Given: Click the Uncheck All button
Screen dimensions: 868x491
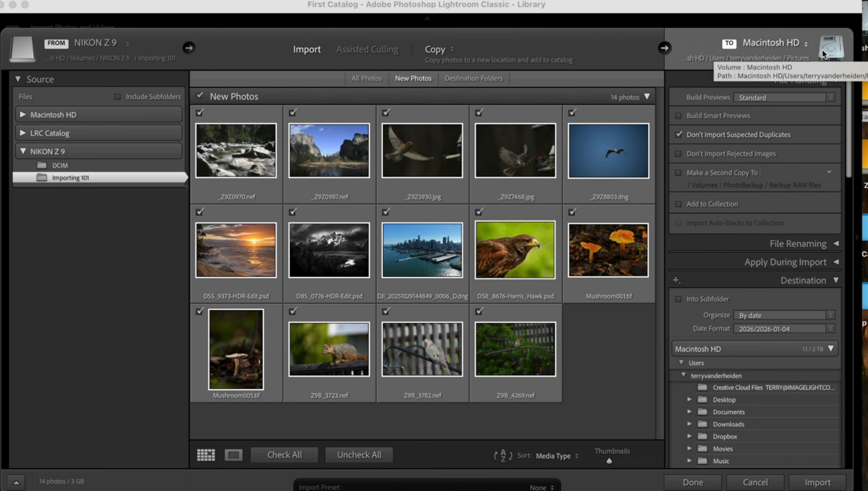Looking at the screenshot, I should click(x=359, y=454).
